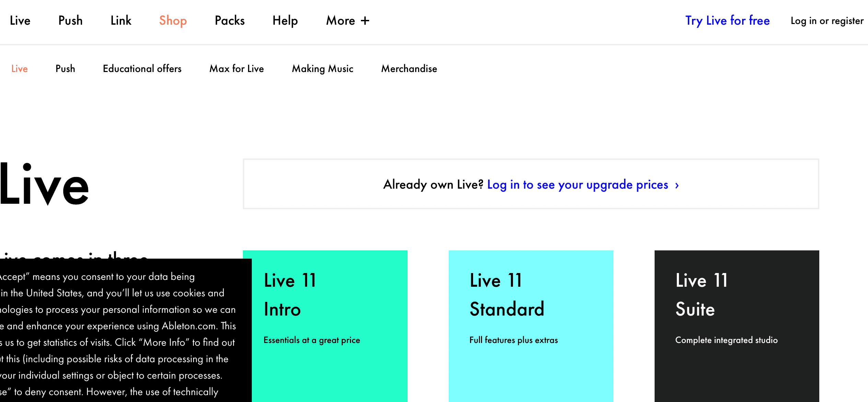The height and width of the screenshot is (402, 868).
Task: Click Max for Live category link
Action: (236, 69)
